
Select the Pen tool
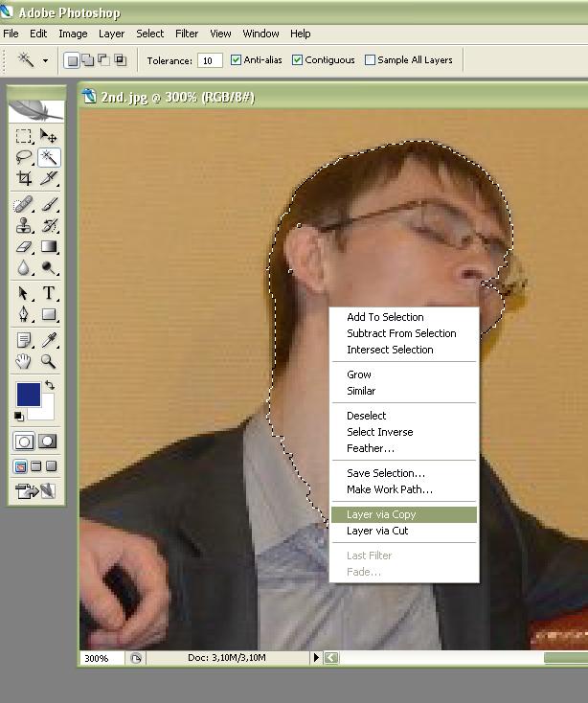[x=24, y=314]
